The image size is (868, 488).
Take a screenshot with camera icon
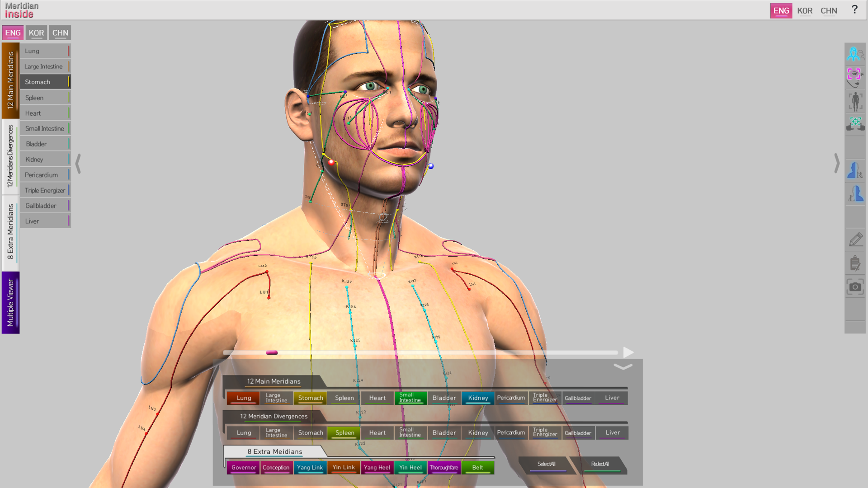click(854, 287)
